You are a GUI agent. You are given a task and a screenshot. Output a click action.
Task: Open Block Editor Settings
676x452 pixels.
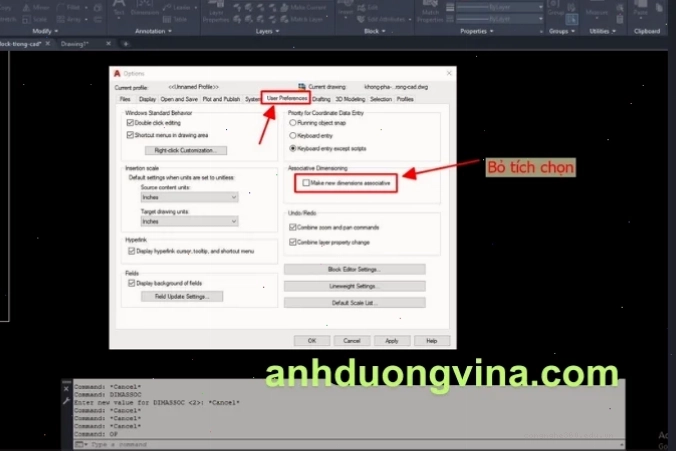(x=354, y=269)
